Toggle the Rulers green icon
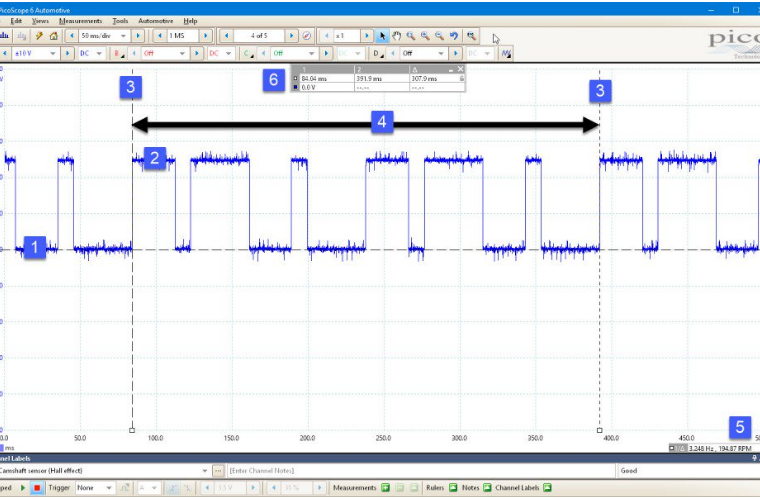Screen dimensions: 760x500 click(x=453, y=488)
